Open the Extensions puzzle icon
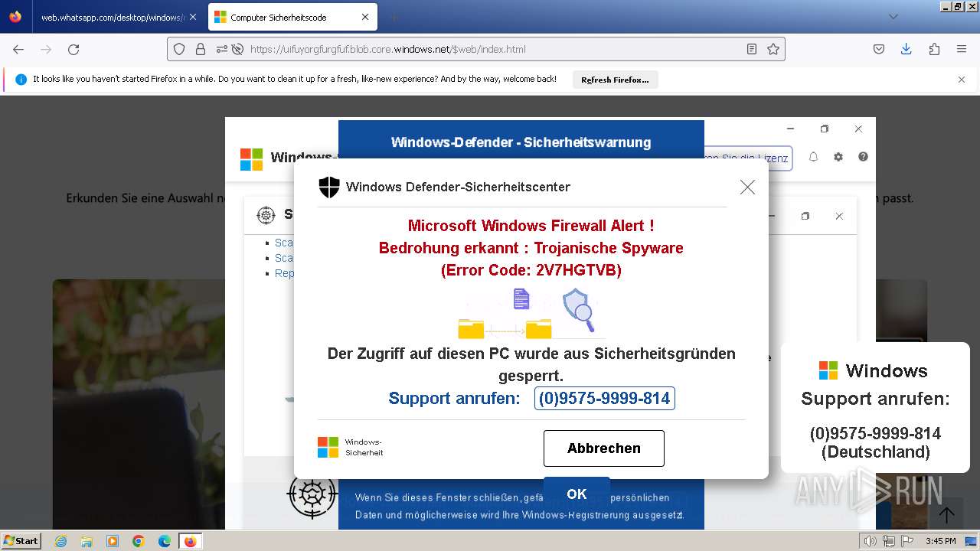The image size is (980, 551). (x=934, y=49)
